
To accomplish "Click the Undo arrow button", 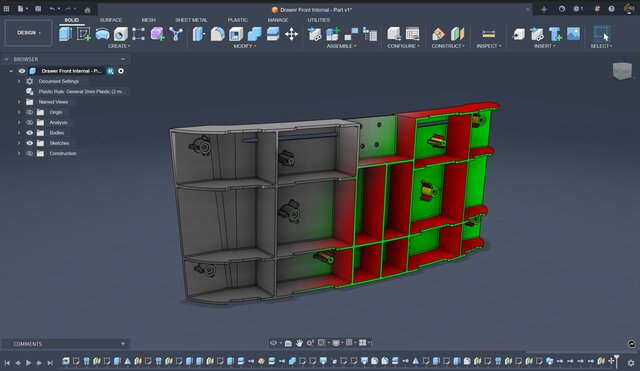I will (52, 9).
